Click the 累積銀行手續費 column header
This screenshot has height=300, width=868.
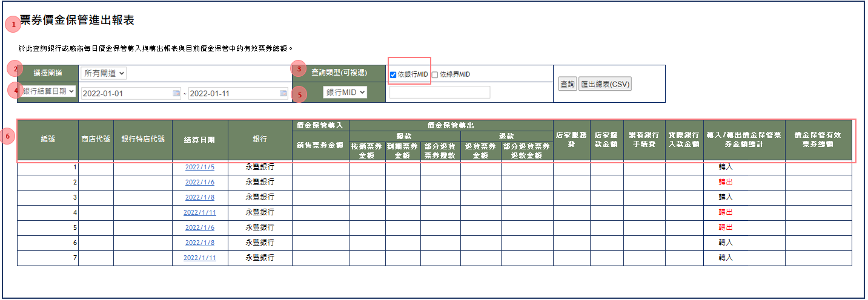pyautogui.click(x=644, y=140)
